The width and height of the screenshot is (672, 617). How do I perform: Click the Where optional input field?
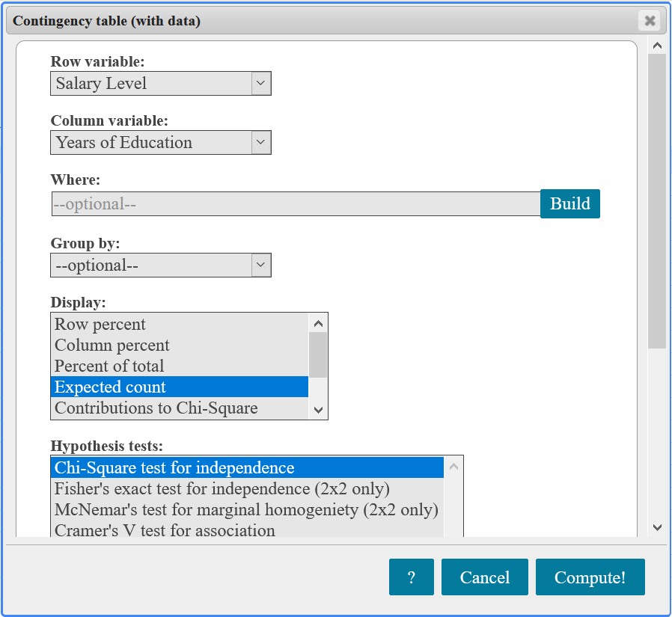coord(296,204)
